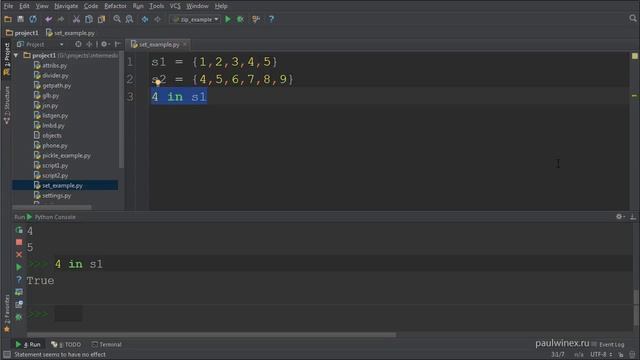The width and height of the screenshot is (640, 360).
Task: Switch to the Terminal tool tab
Action: (107, 344)
